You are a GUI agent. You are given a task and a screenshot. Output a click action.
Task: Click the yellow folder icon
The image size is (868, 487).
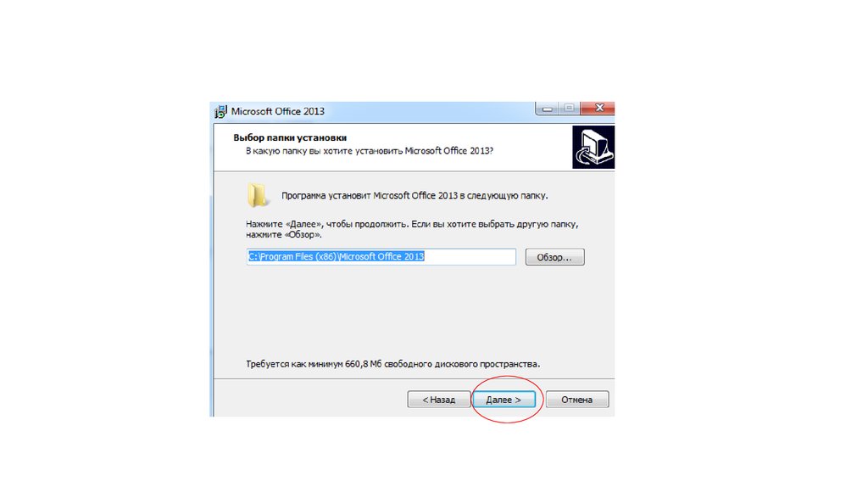[x=257, y=195]
